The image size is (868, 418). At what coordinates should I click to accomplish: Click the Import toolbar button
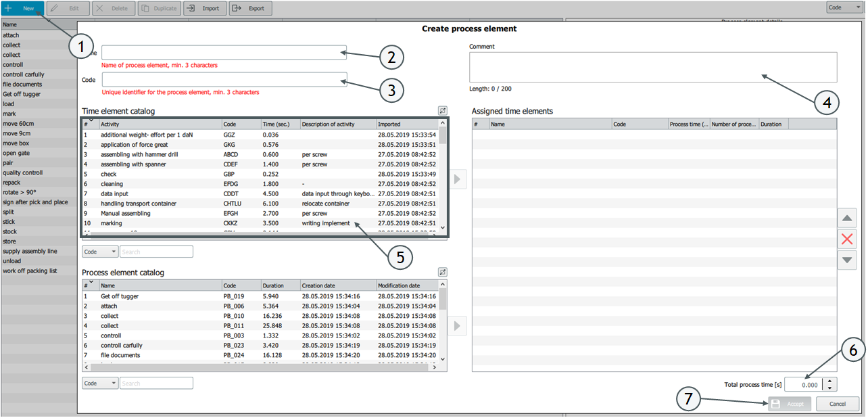[204, 8]
